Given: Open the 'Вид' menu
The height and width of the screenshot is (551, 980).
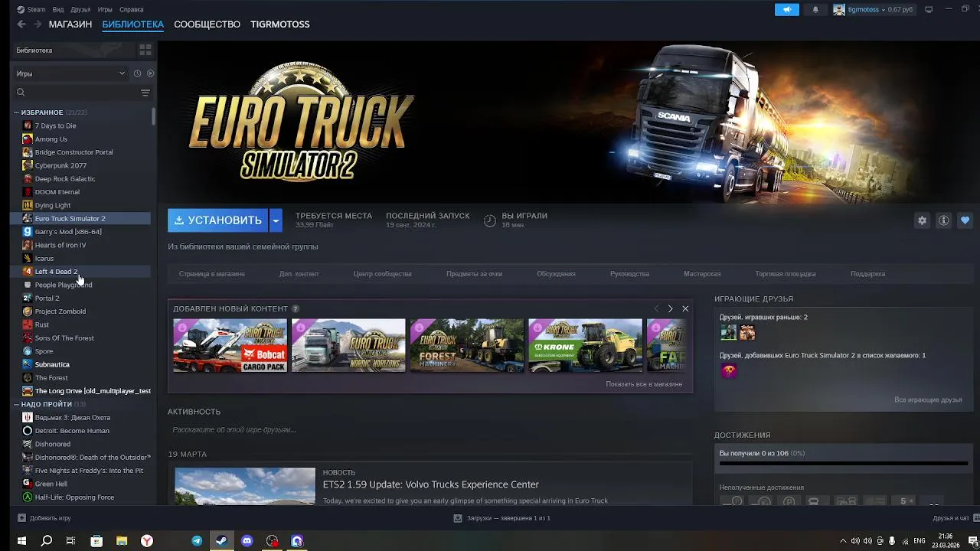Looking at the screenshot, I should coord(58,9).
